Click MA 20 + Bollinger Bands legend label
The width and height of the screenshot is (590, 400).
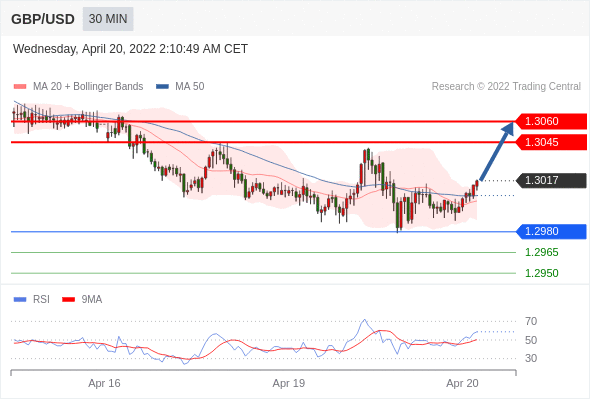88,87
